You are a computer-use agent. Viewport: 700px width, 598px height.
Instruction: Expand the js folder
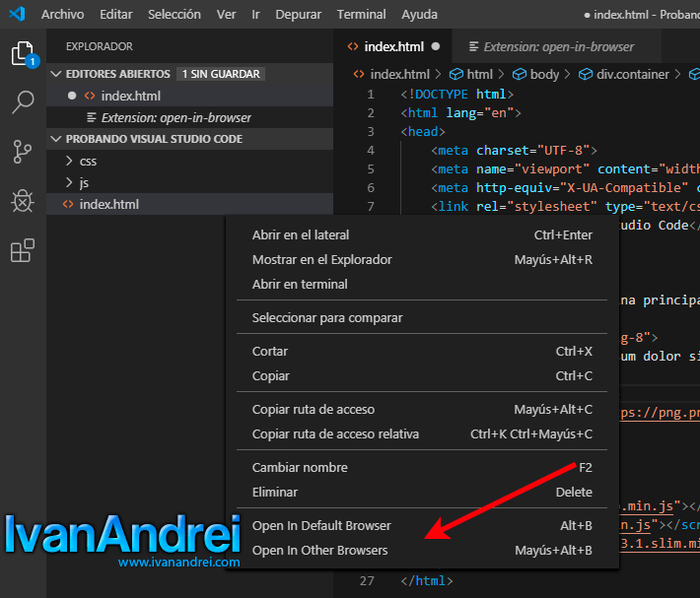69,182
